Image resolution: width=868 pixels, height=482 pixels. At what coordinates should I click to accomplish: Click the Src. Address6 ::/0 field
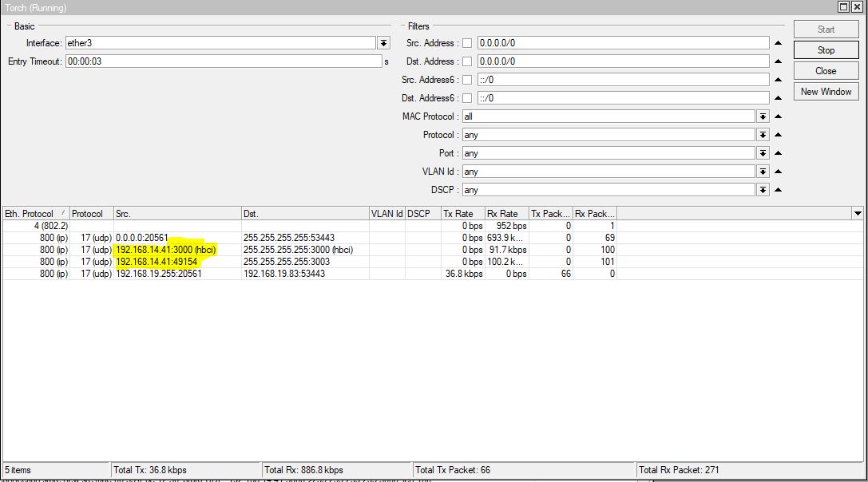click(623, 80)
